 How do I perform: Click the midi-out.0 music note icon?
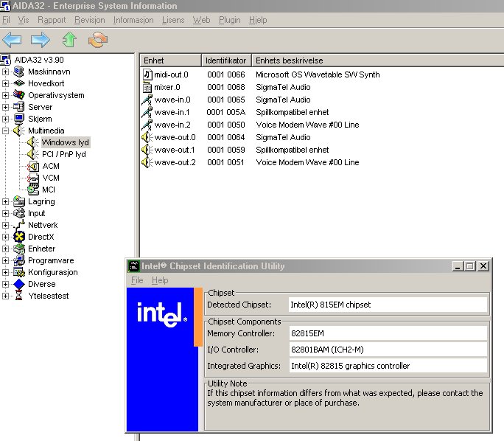[147, 74]
